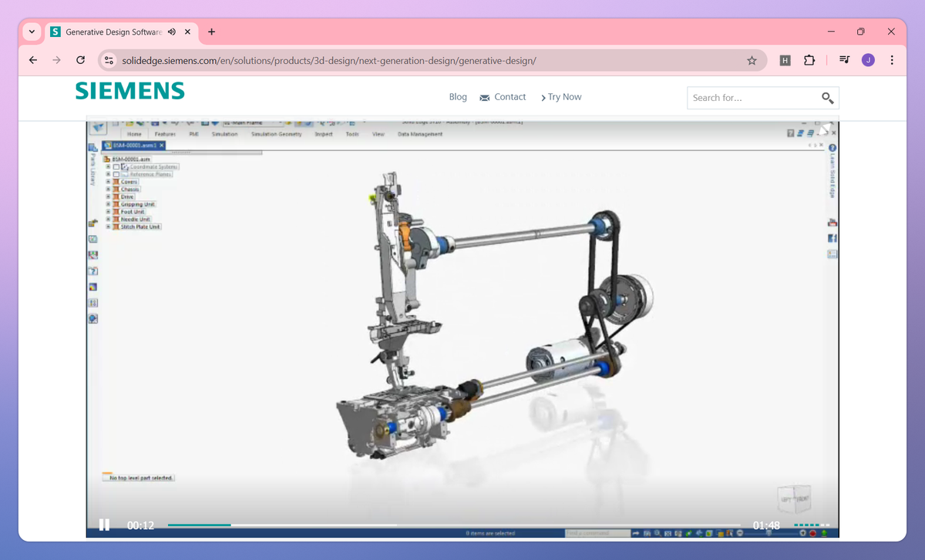Expand the Reference Planes node
The height and width of the screenshot is (560, 925).
click(x=108, y=174)
